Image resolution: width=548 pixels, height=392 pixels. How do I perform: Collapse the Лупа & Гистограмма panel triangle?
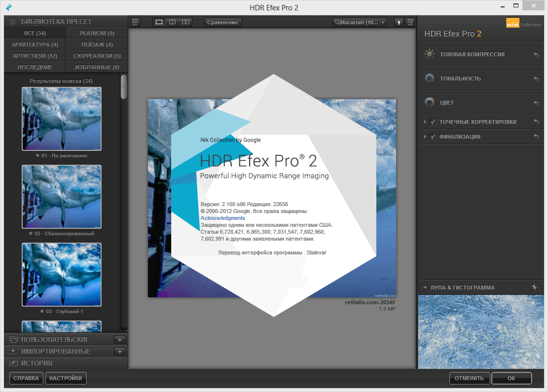(x=425, y=287)
